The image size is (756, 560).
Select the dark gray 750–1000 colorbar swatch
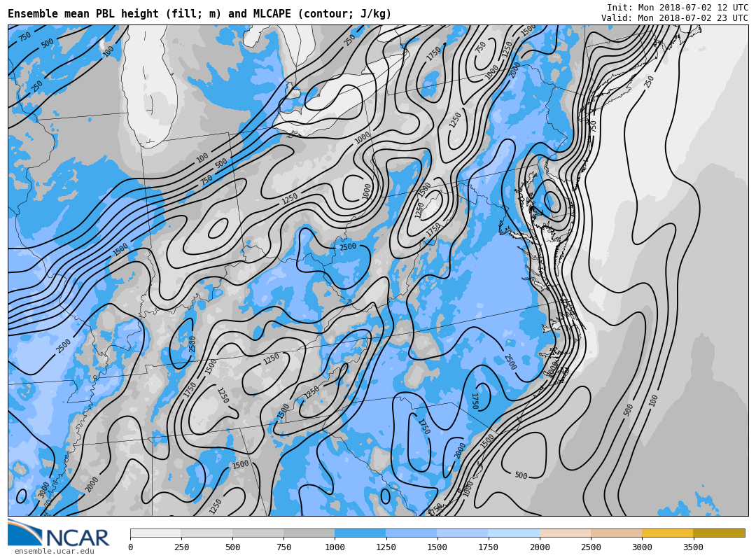tap(309, 533)
